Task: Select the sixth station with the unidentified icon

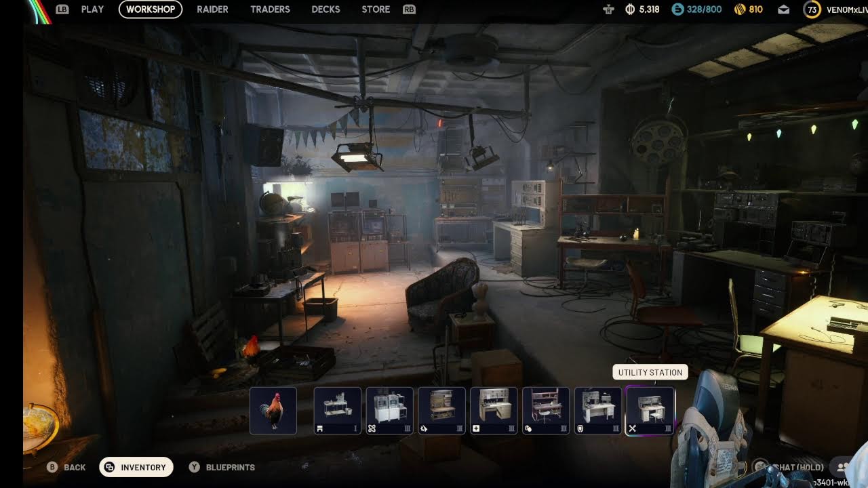Action: [546, 410]
